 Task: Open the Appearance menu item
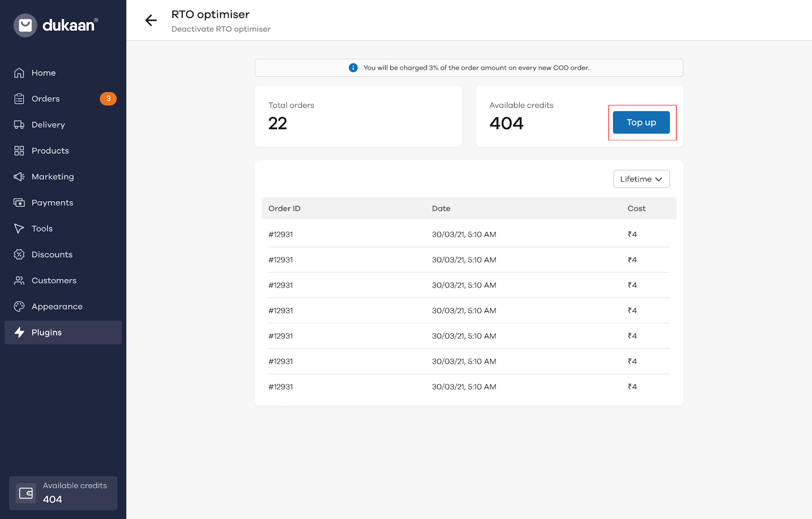(x=63, y=306)
